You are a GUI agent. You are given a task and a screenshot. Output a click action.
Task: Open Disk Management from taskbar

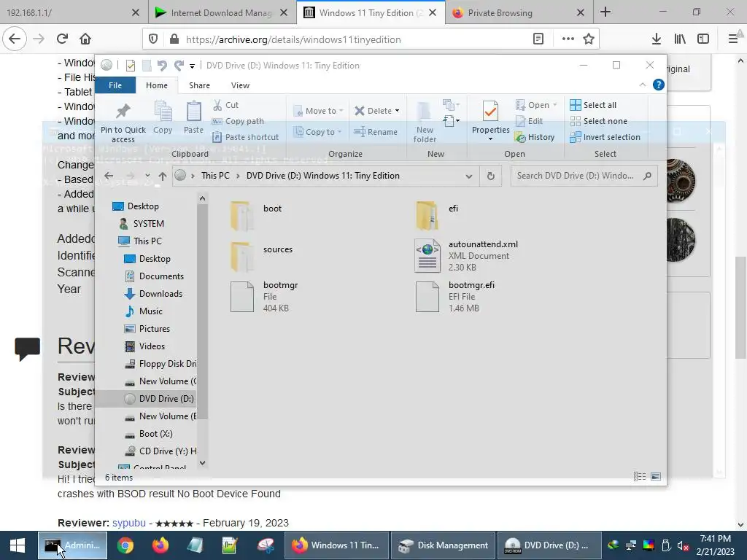444,545
